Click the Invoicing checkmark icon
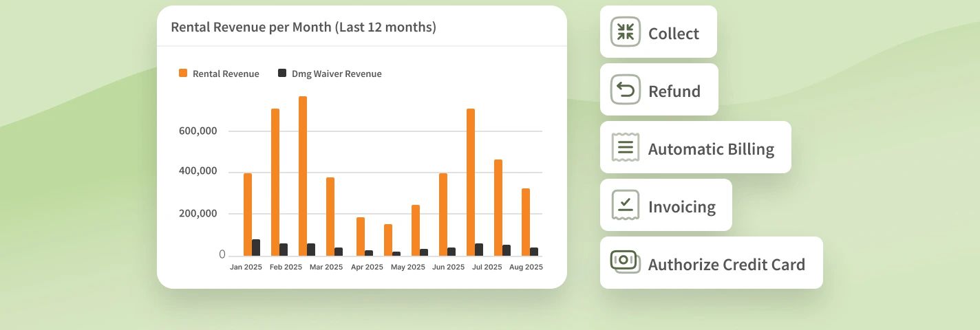Screen dimensions: 980x330 coord(626,205)
